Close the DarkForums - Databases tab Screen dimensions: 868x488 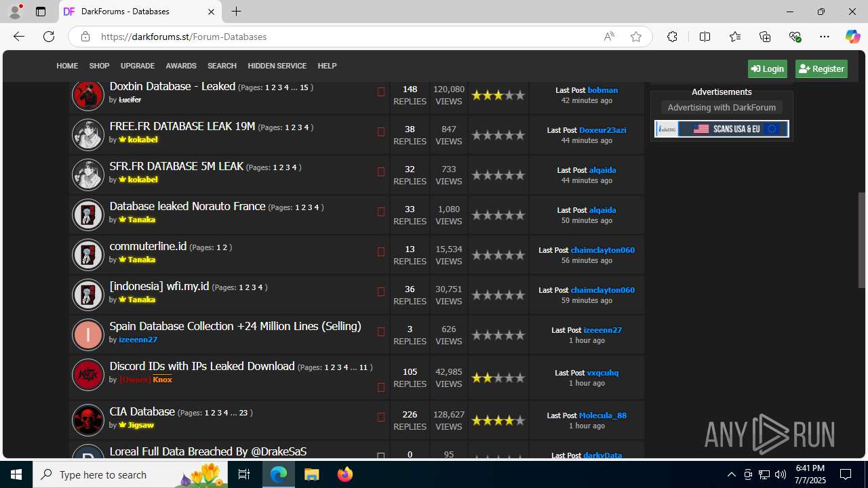[211, 12]
